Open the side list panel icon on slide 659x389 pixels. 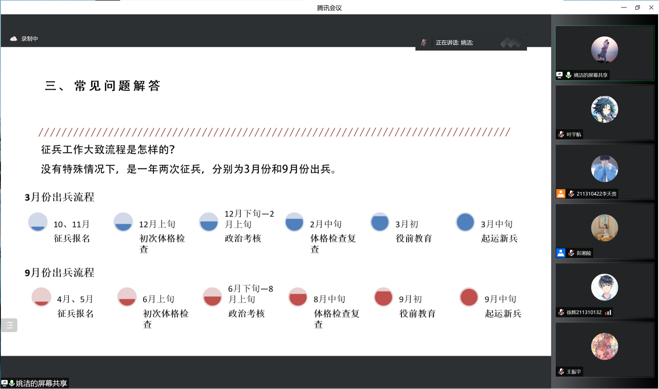(9, 325)
